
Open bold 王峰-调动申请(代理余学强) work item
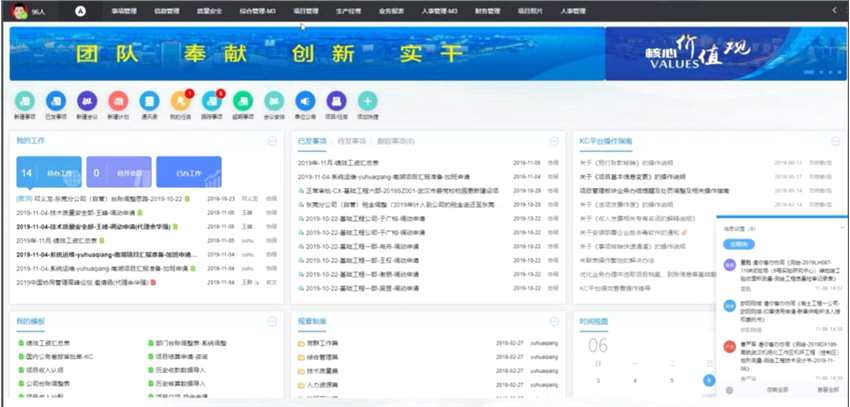click(x=94, y=227)
